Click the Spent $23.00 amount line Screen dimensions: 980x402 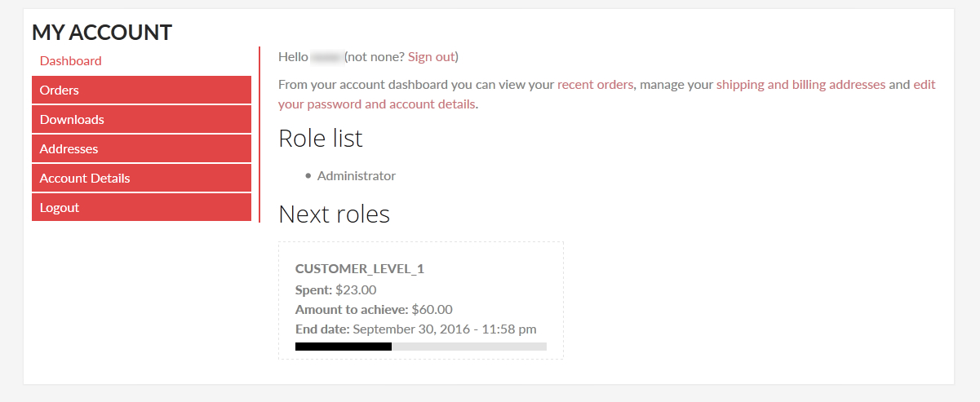point(335,289)
